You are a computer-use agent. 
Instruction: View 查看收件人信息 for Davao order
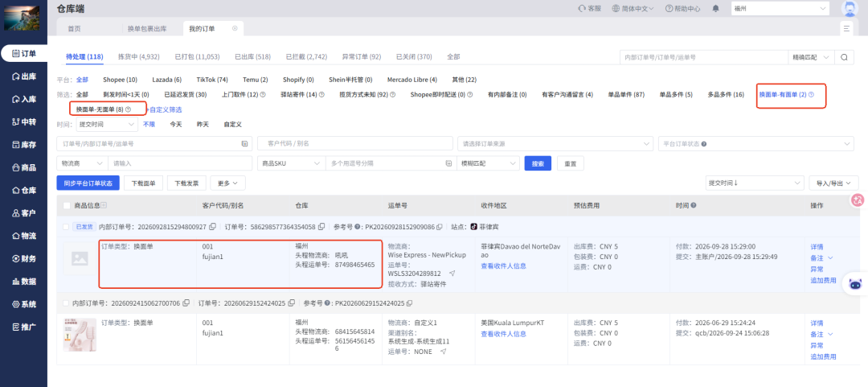[x=503, y=266]
